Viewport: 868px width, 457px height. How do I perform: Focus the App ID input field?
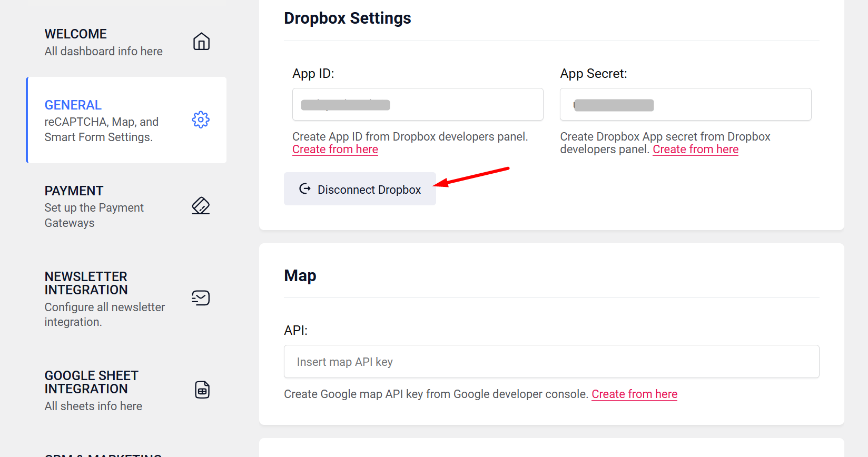click(x=418, y=104)
